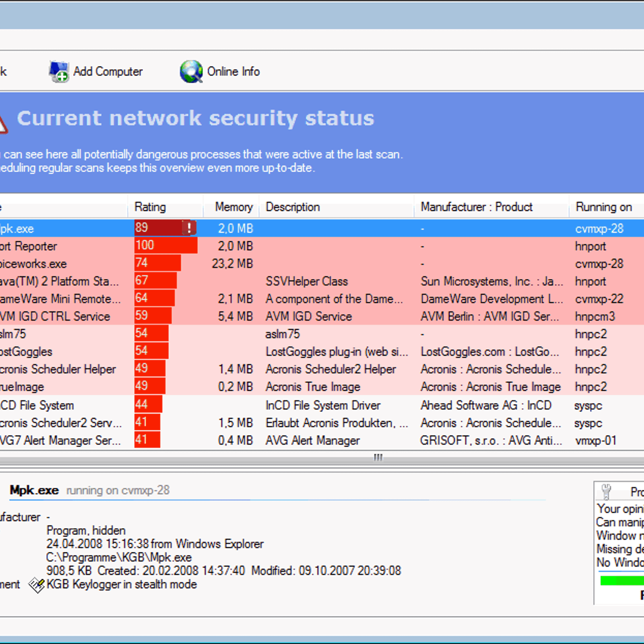
Task: Click InCD File System Driver description
Action: point(323,405)
